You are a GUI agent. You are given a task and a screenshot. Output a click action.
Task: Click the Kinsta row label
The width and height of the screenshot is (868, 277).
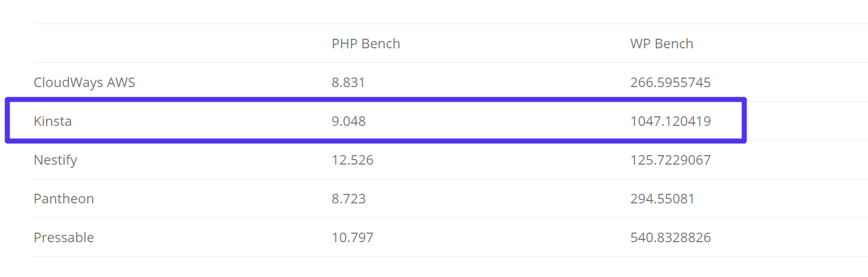[x=52, y=121]
